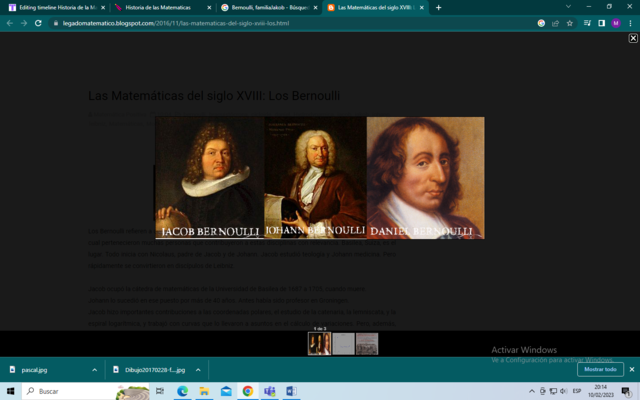The image size is (640, 400).
Task: Click the site lock icon
Action: 56,23
